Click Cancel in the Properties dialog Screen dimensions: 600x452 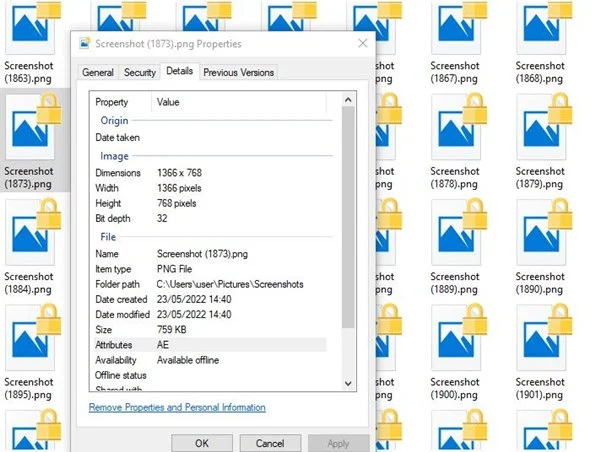click(270, 443)
